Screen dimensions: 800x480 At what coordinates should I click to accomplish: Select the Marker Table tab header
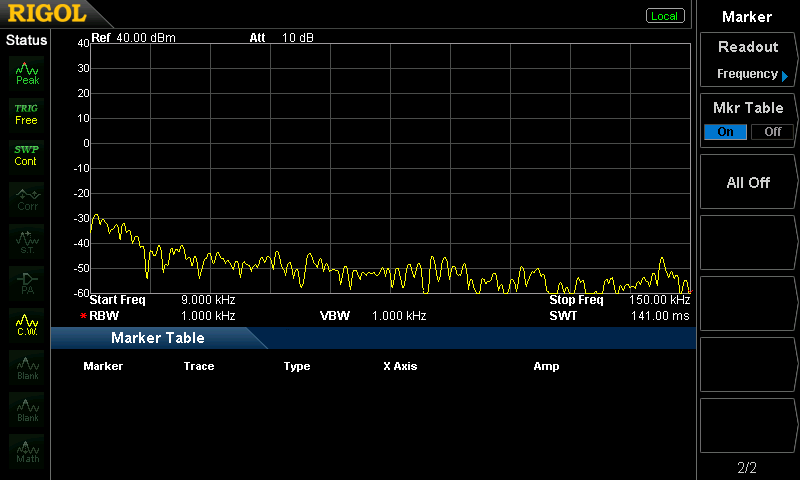click(x=157, y=338)
